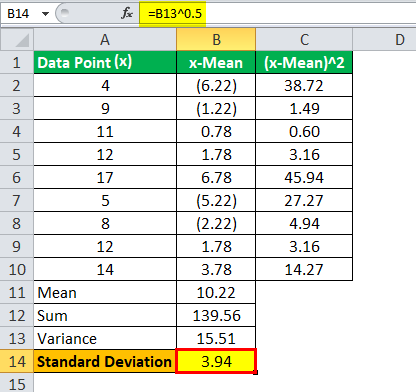Image resolution: width=416 pixels, height=392 pixels.
Task: Select row 10 header
Action: coord(17,269)
